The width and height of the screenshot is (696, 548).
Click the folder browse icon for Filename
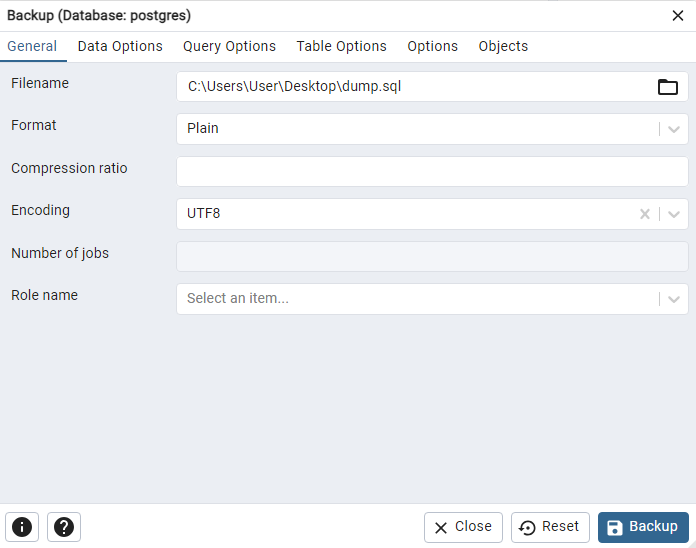click(668, 87)
